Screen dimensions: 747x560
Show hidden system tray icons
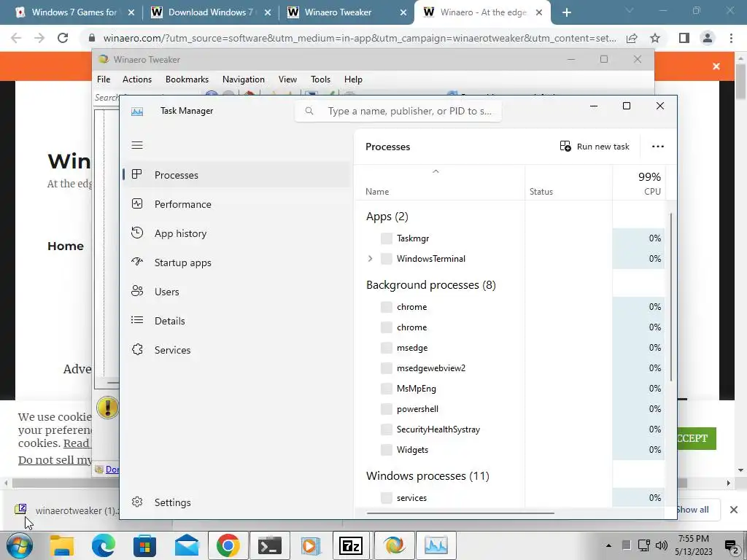(x=609, y=545)
